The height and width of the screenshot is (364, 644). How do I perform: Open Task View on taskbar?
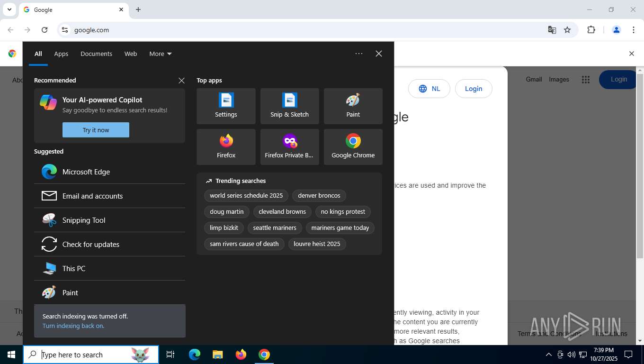point(170,355)
